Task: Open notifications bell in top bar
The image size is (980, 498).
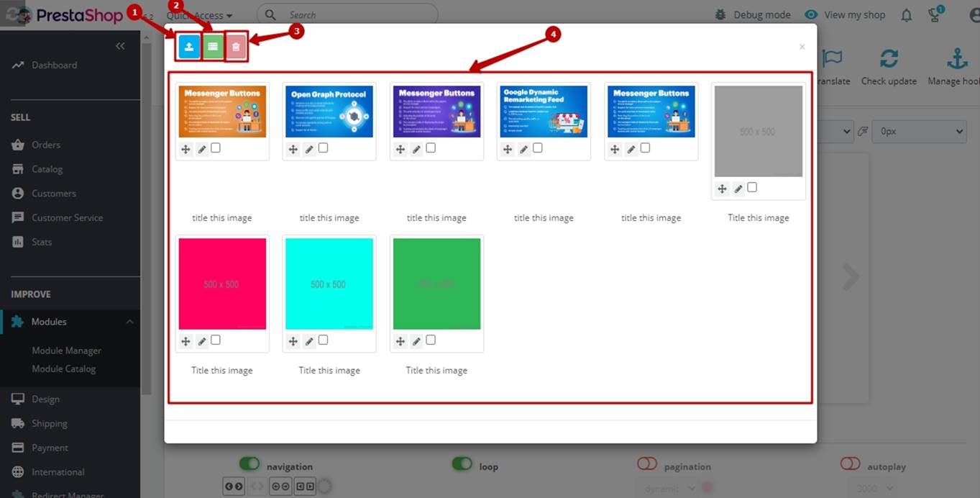Action: coord(907,15)
